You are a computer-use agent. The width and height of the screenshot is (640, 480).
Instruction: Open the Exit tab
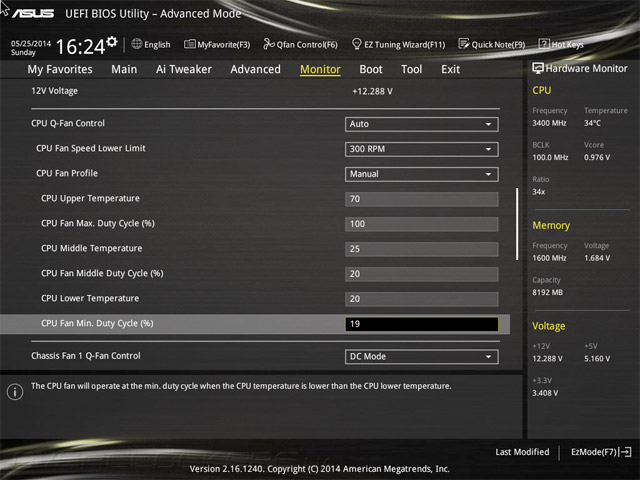coord(451,69)
